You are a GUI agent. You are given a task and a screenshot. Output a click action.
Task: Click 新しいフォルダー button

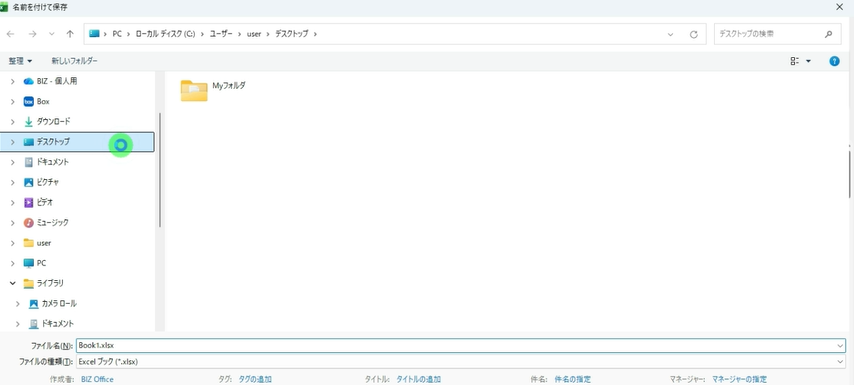click(75, 61)
